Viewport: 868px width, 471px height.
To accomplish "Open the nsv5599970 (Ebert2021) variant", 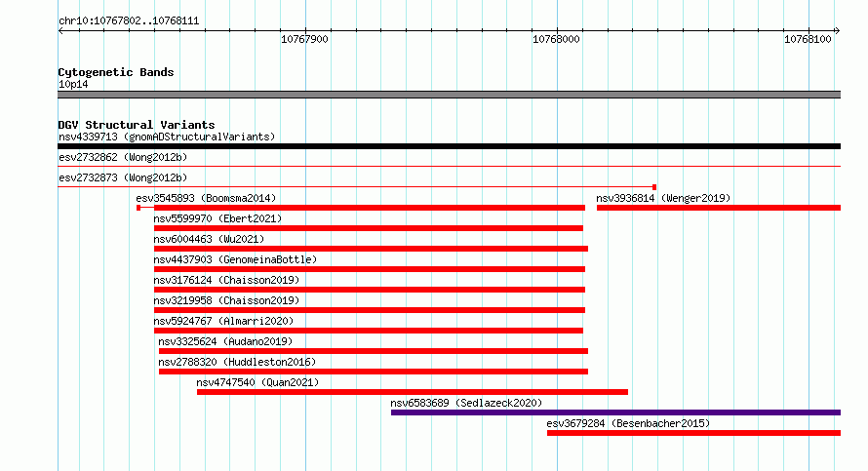I will pyautogui.click(x=217, y=218).
